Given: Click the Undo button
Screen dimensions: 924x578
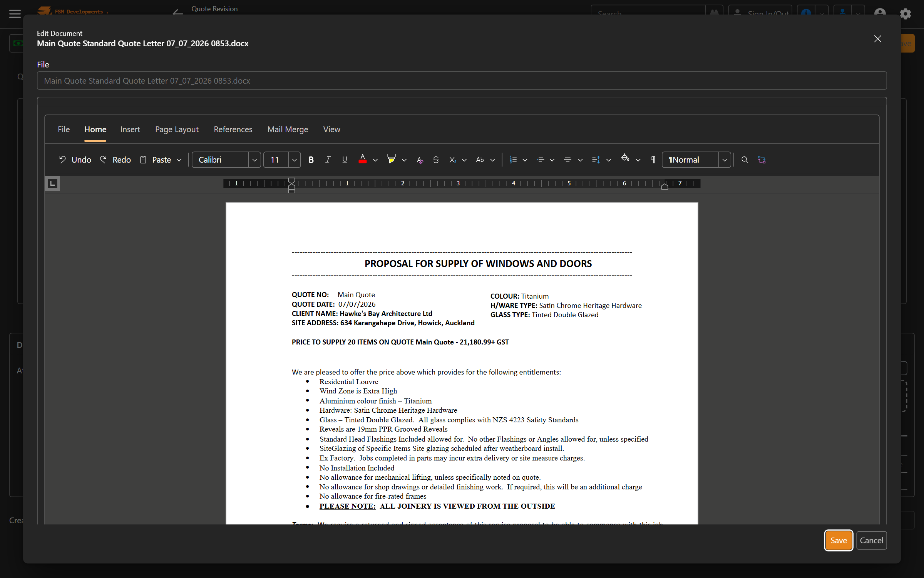Looking at the screenshot, I should tap(75, 160).
